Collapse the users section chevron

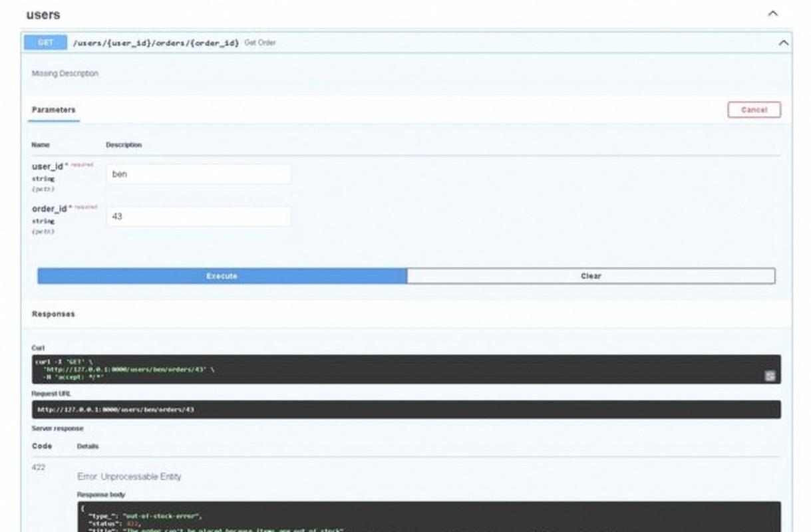point(772,14)
